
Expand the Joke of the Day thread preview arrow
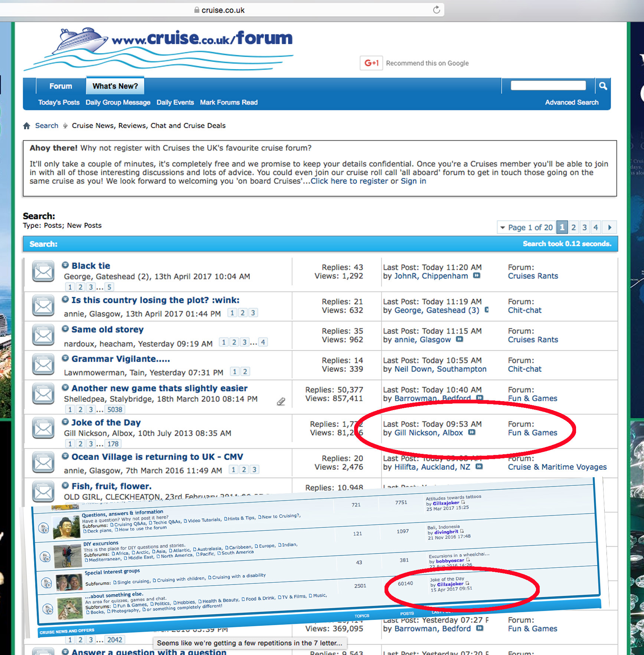pyautogui.click(x=65, y=422)
